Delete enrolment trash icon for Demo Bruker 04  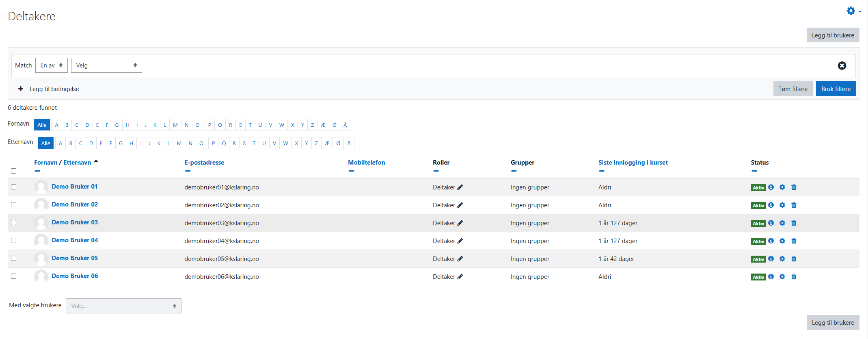click(794, 241)
